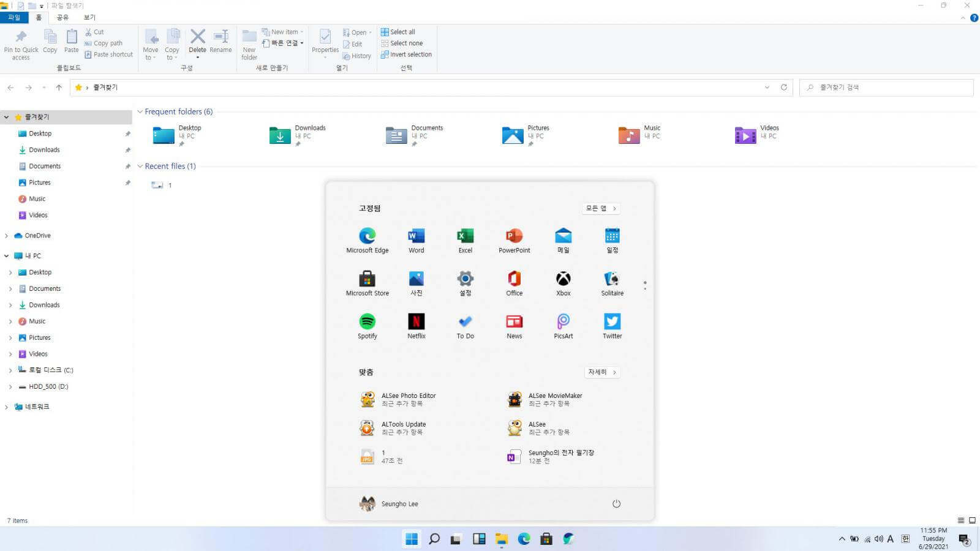Click the Up arrow navigation button
980x551 pixels.
tap(59, 88)
